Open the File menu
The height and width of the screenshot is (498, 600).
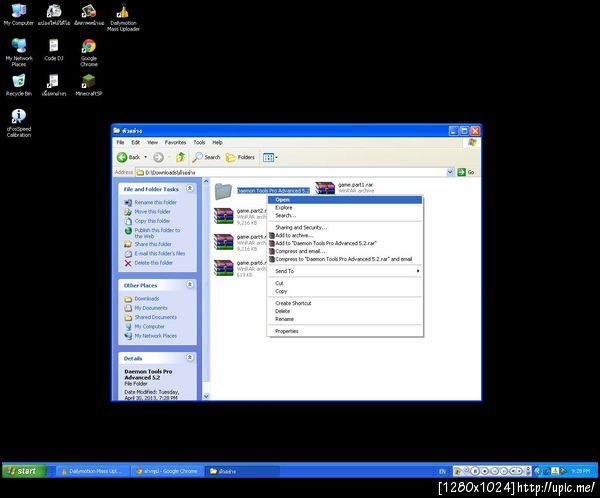(120, 142)
